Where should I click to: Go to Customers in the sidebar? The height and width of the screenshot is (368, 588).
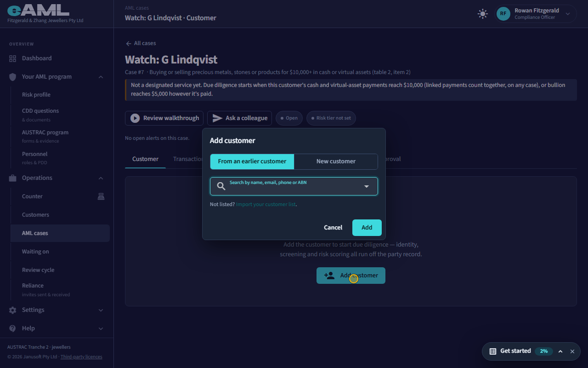tap(60, 215)
